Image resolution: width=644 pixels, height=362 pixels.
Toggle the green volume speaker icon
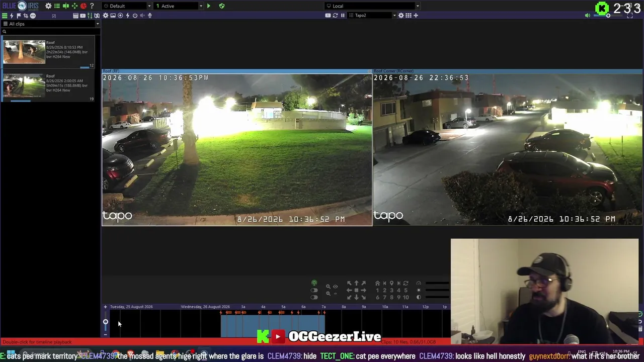coord(587,16)
